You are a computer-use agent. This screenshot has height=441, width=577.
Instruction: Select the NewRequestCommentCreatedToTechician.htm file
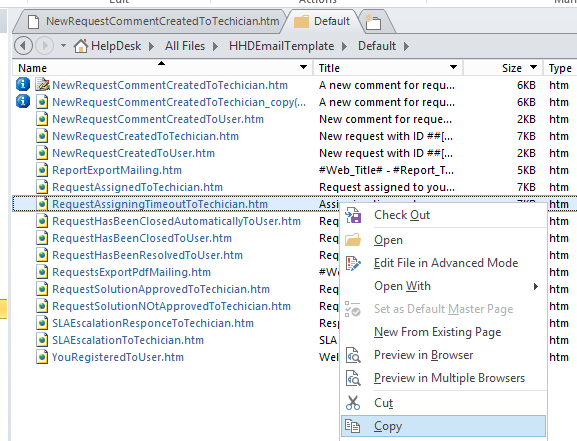pyautogui.click(x=170, y=85)
